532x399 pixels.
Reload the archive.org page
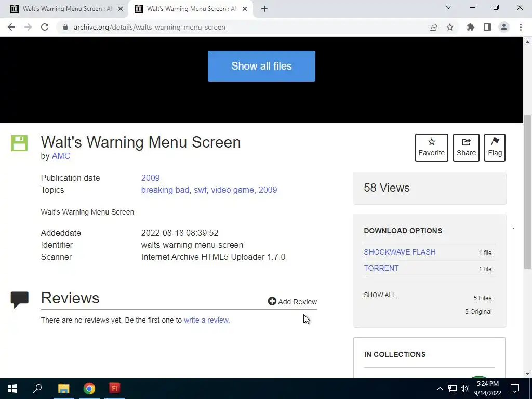coord(45,27)
